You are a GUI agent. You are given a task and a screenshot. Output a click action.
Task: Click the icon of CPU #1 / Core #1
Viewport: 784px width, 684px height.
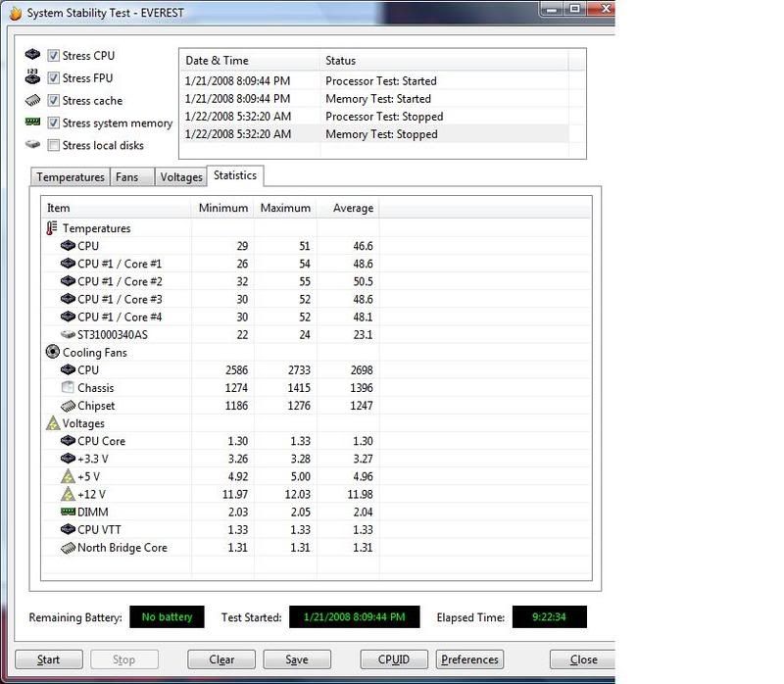68,264
